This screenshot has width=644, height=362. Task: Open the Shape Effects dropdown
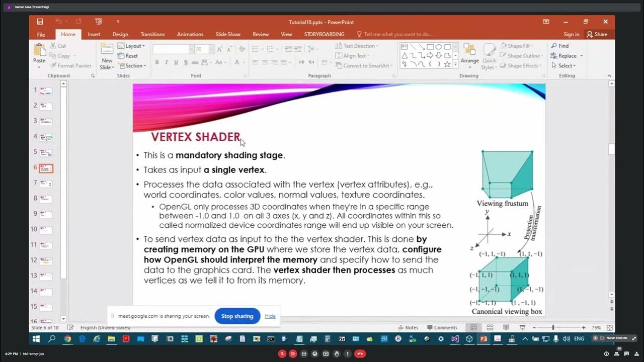pos(521,66)
